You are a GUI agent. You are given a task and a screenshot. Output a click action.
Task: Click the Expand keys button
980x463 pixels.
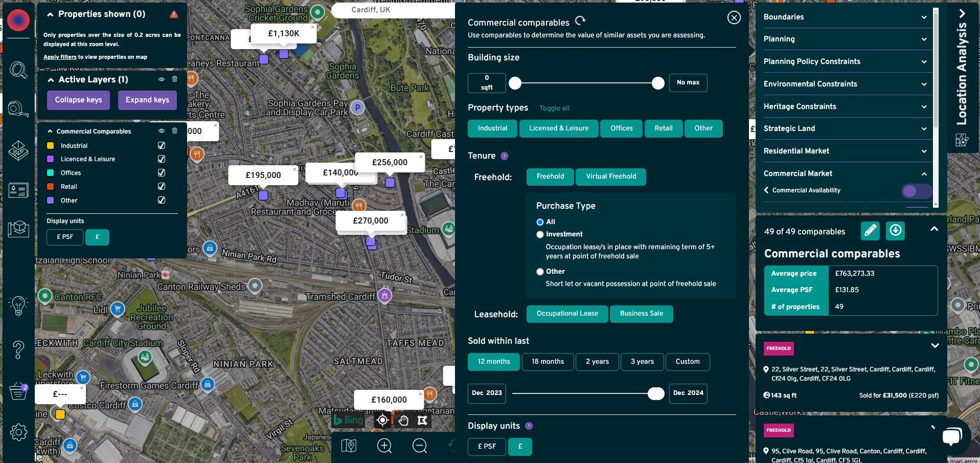(x=147, y=100)
